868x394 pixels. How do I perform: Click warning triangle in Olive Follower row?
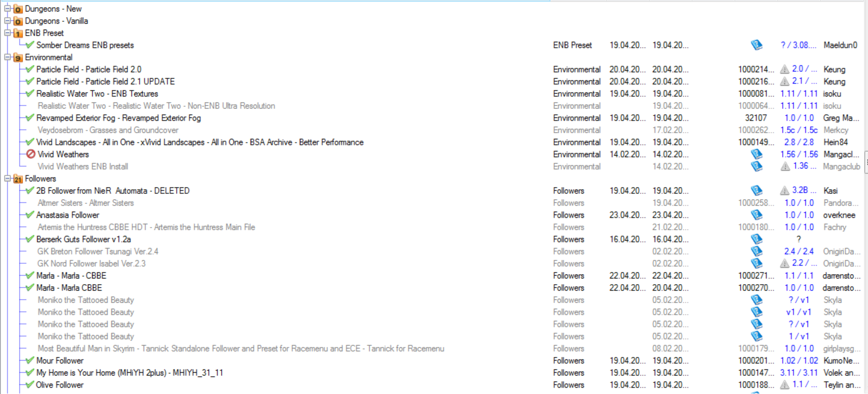(x=785, y=385)
